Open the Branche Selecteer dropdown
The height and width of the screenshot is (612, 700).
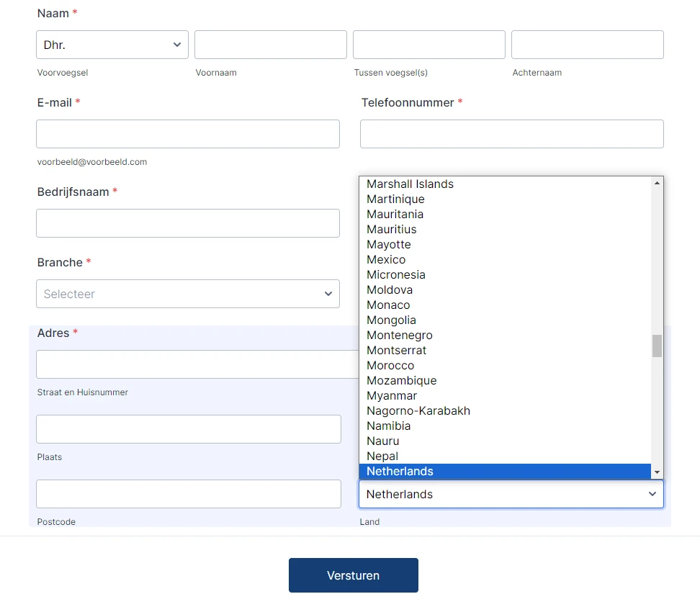tap(188, 294)
